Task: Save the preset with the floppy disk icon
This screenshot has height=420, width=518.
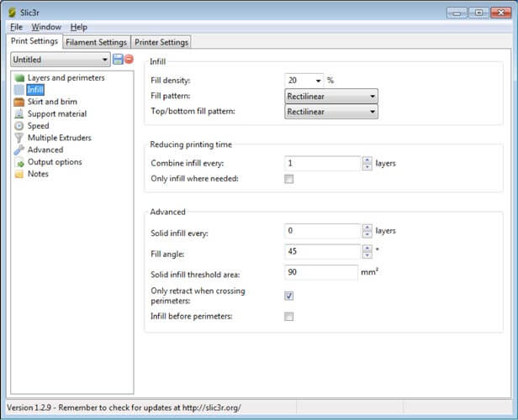Action: 118,60
